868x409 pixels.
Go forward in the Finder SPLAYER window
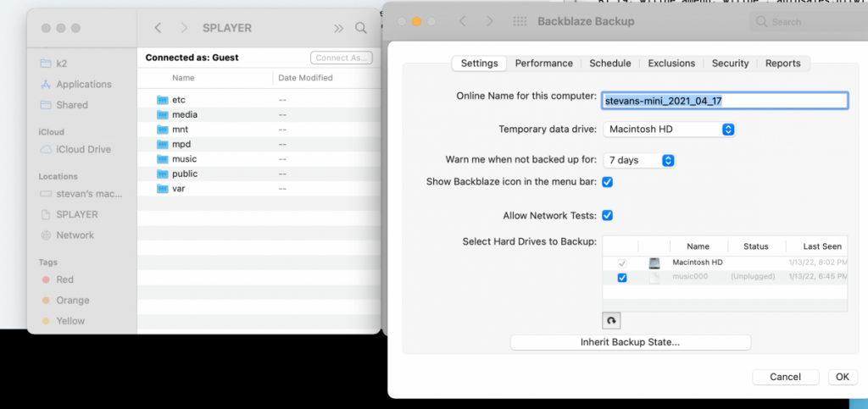(184, 28)
